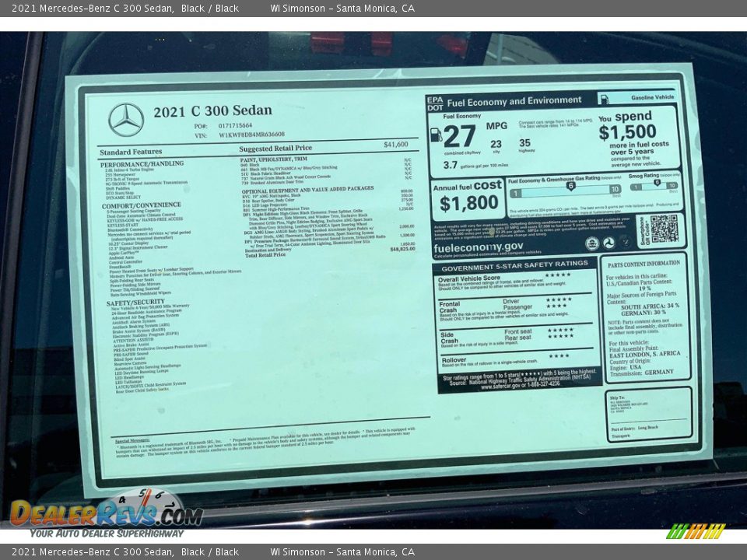Click the DealerRevs speedometer logo
The width and height of the screenshot is (747, 560).
(144, 506)
